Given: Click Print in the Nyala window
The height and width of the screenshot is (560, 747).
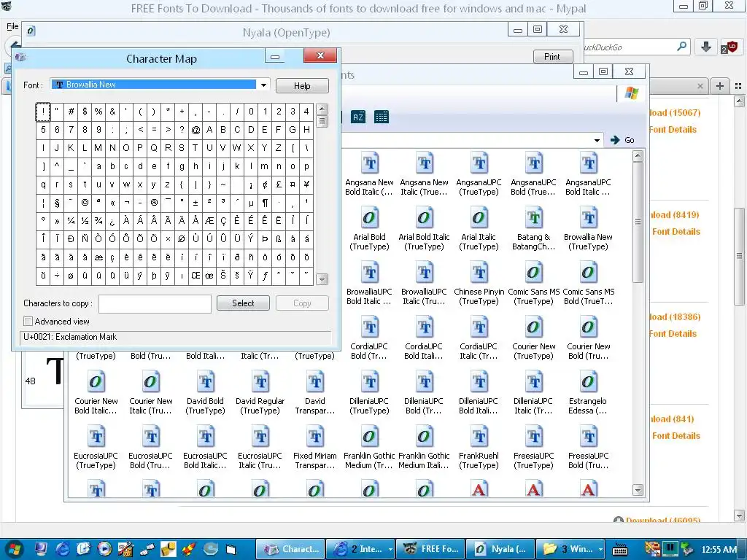Looking at the screenshot, I should [552, 57].
